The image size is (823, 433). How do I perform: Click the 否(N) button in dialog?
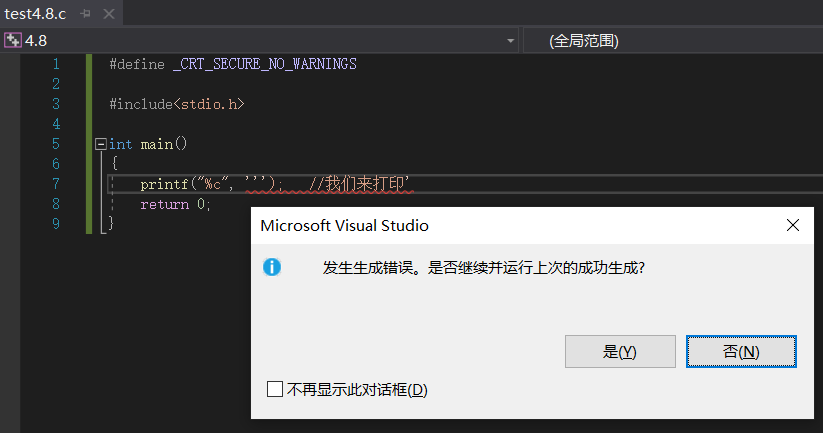[741, 352]
